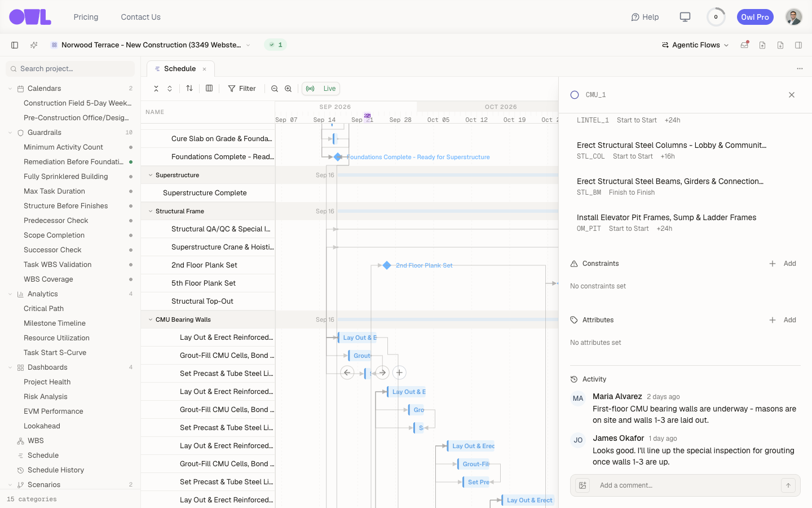Collapse the Guardrails section
The width and height of the screenshot is (812, 508).
10,133
